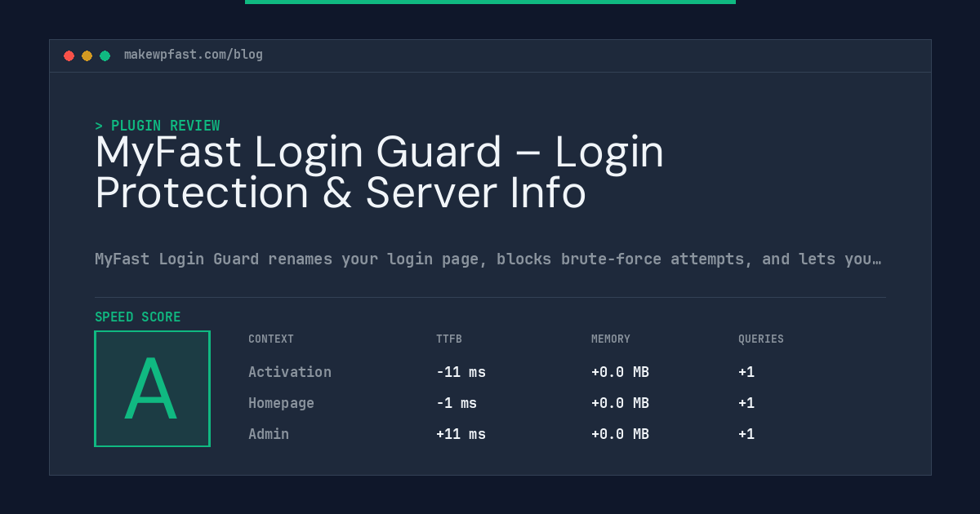Click the -1 ms TTFB value
Screen dimensions: 980x514
point(457,403)
